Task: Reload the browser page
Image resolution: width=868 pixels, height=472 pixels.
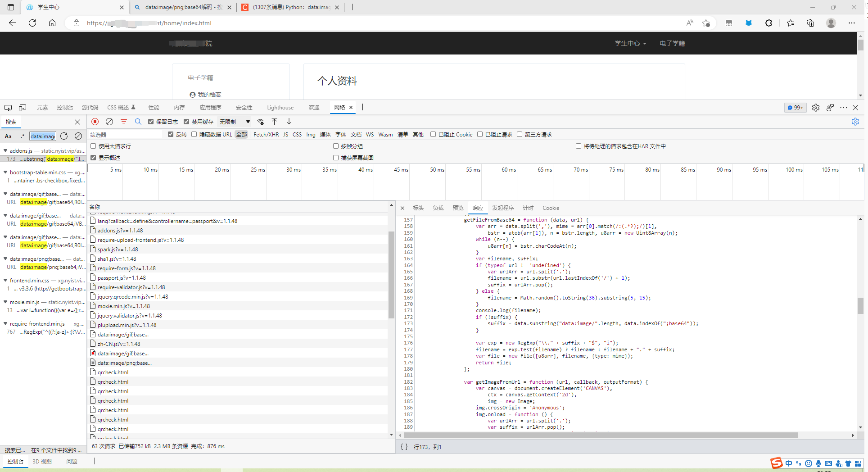Action: [32, 23]
